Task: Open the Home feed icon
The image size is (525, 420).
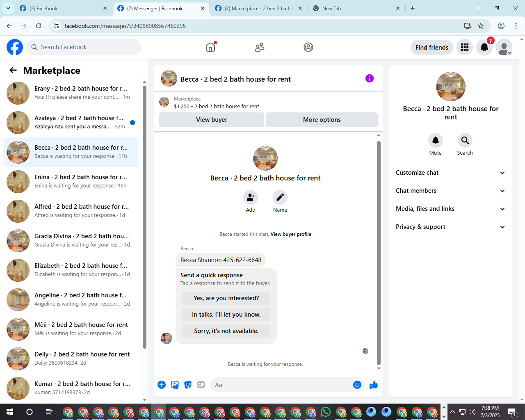Action: point(210,47)
